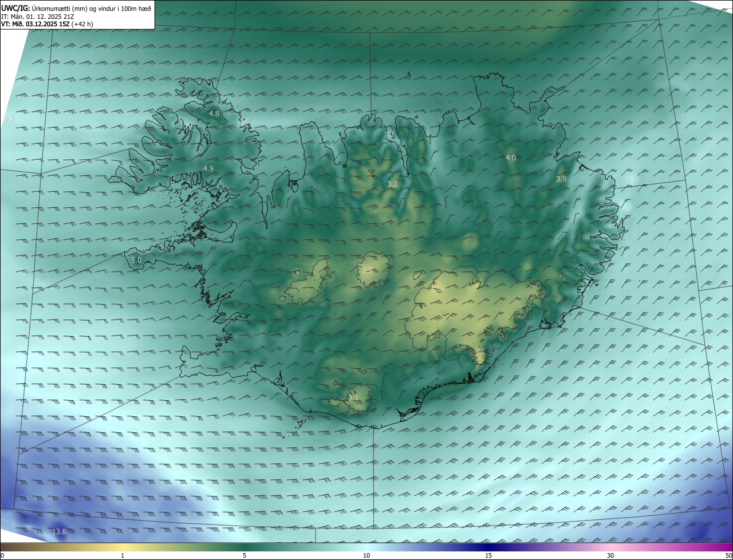Click the "3.9" value label on the map
The image size is (733, 560).
(x=561, y=179)
